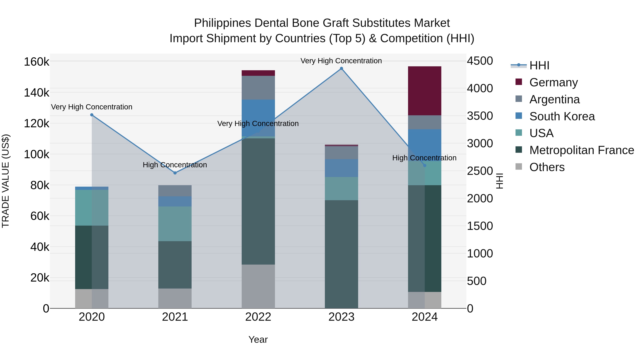Click the Argentina segment of the 2023 bar
This screenshot has height=362, width=644.
(x=341, y=153)
